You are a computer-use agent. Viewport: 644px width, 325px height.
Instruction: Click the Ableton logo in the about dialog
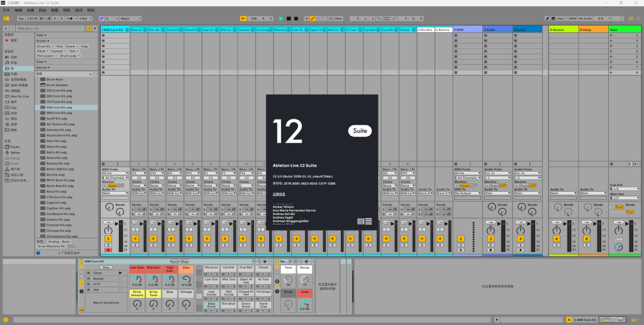coord(364,221)
